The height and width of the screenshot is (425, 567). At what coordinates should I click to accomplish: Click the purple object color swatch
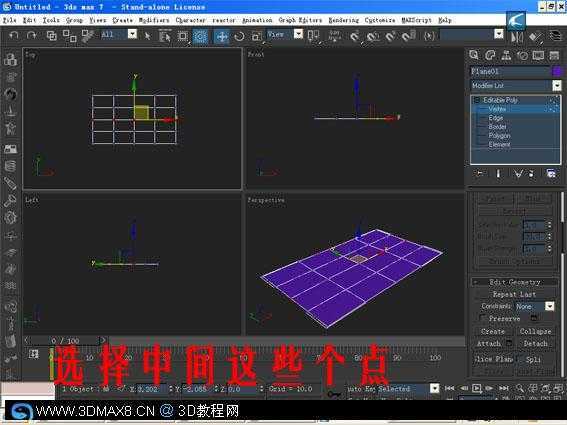point(557,71)
